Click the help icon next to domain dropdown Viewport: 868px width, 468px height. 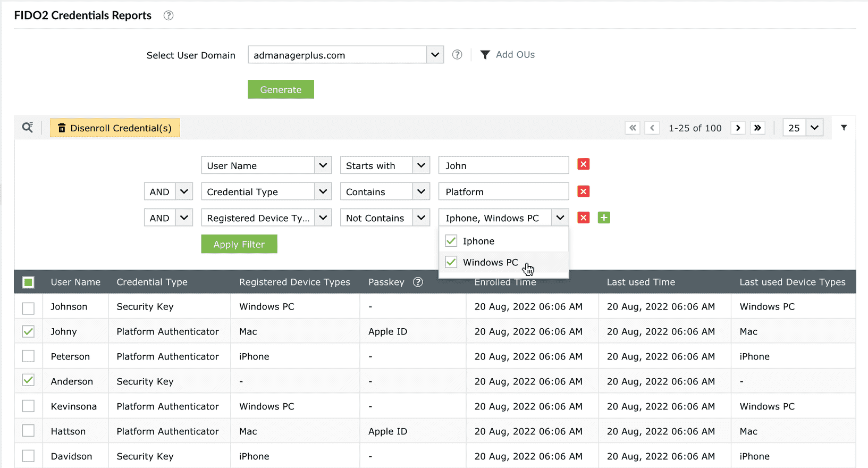click(x=457, y=55)
